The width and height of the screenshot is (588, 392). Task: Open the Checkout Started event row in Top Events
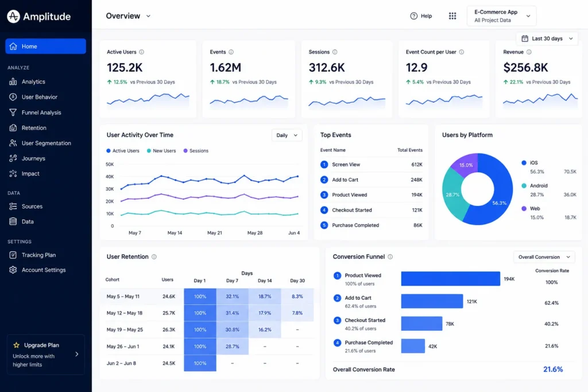372,210
